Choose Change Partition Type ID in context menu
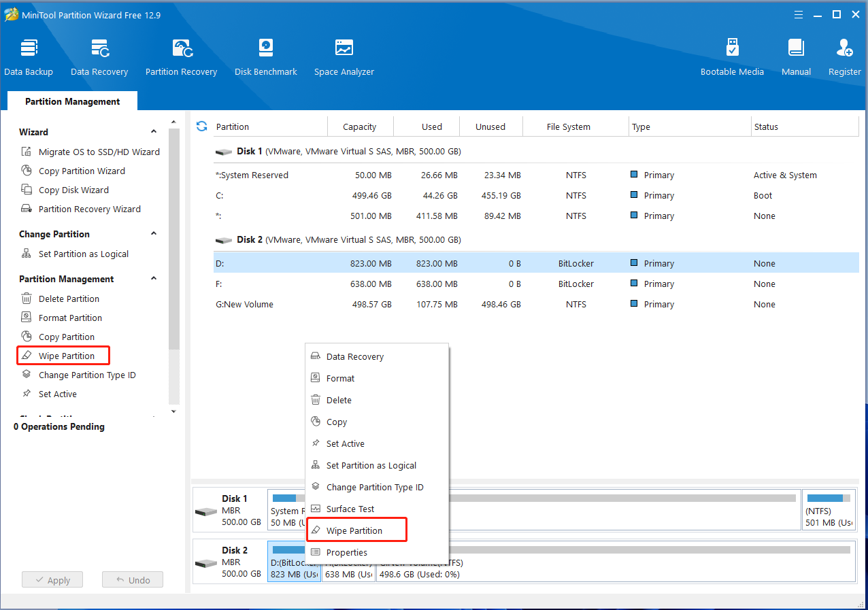The image size is (868, 610). (377, 487)
